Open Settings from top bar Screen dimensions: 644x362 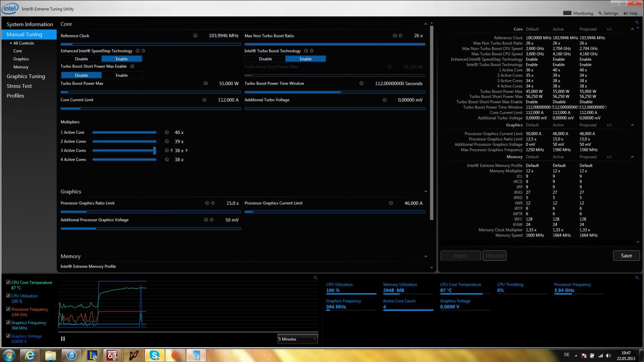pyautogui.click(x=608, y=13)
